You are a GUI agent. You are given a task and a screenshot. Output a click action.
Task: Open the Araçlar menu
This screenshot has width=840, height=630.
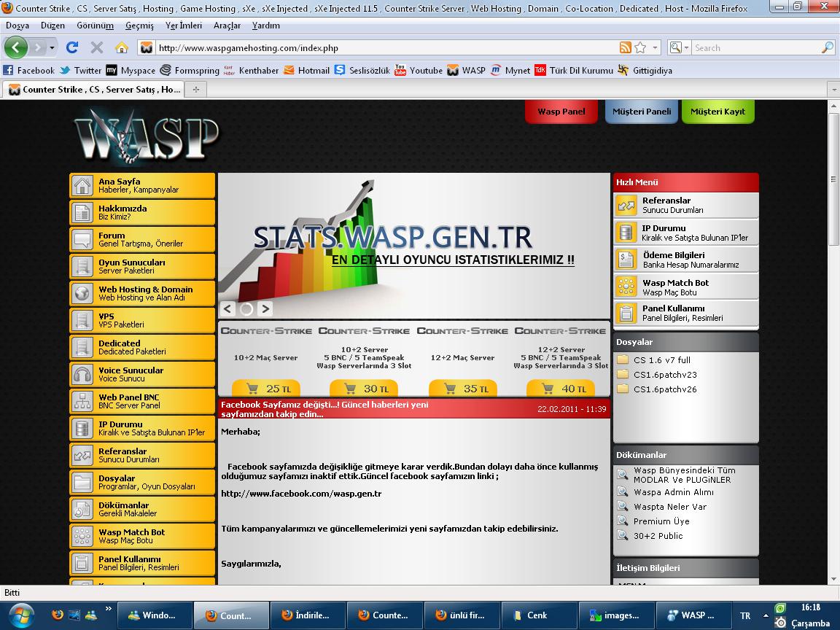pos(227,26)
